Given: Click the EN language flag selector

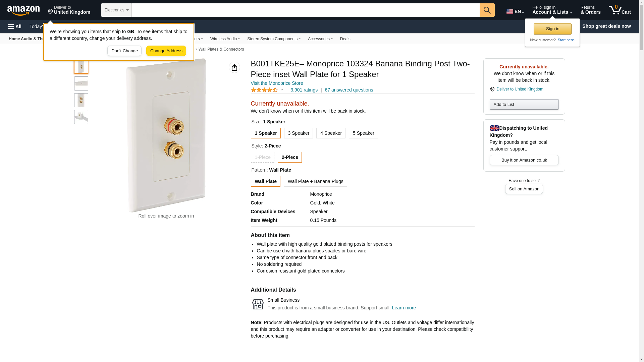Looking at the screenshot, I should (x=515, y=11).
